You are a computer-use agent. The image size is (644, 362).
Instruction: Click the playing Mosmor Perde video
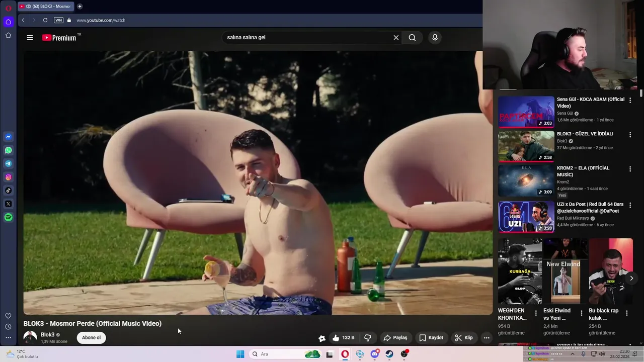pos(258,183)
